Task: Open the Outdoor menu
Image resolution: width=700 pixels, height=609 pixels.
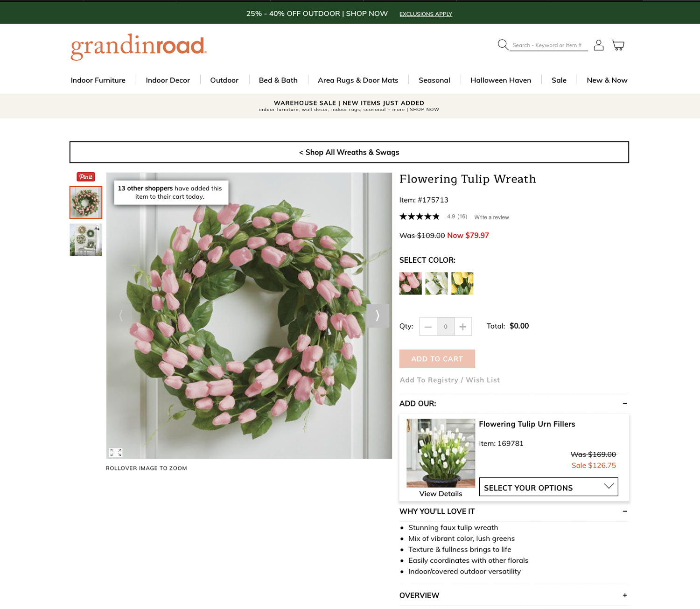Action: 224,80
